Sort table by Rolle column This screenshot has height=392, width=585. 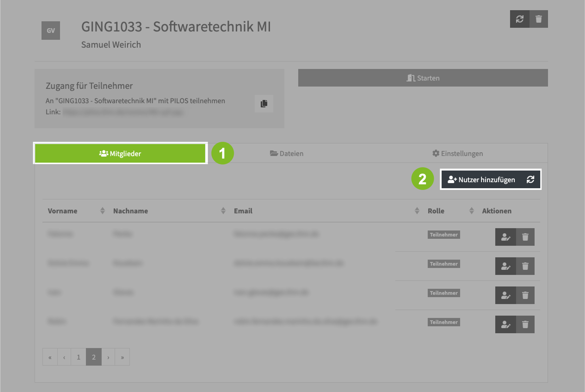[x=450, y=211]
